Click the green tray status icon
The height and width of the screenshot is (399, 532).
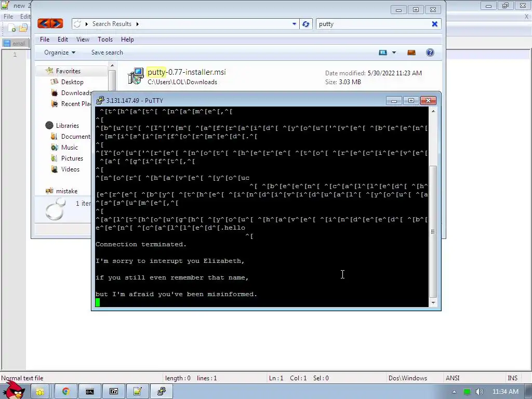pos(467,392)
